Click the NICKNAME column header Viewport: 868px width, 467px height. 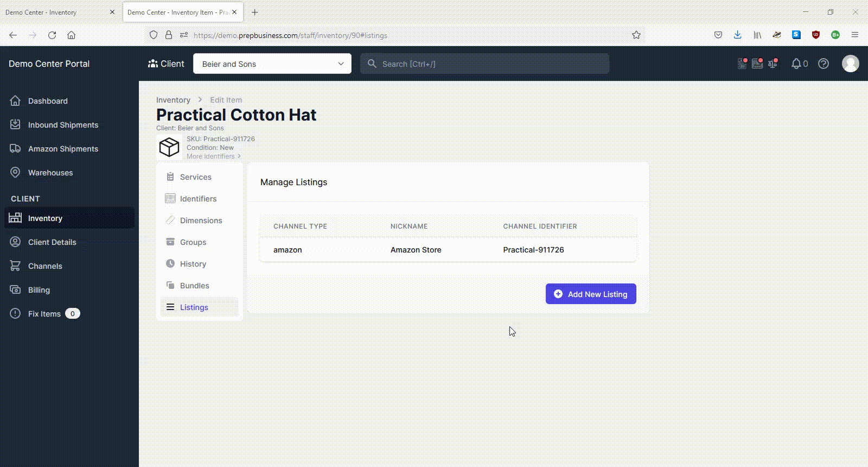(x=409, y=226)
